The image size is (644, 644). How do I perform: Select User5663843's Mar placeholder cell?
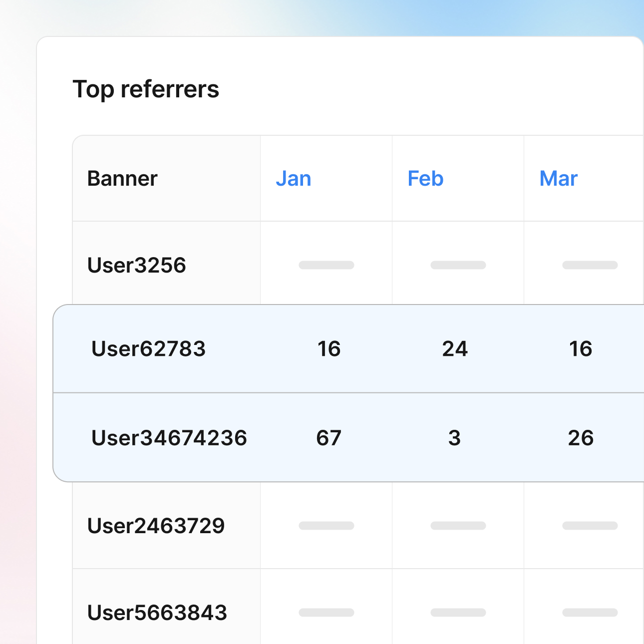tap(590, 613)
